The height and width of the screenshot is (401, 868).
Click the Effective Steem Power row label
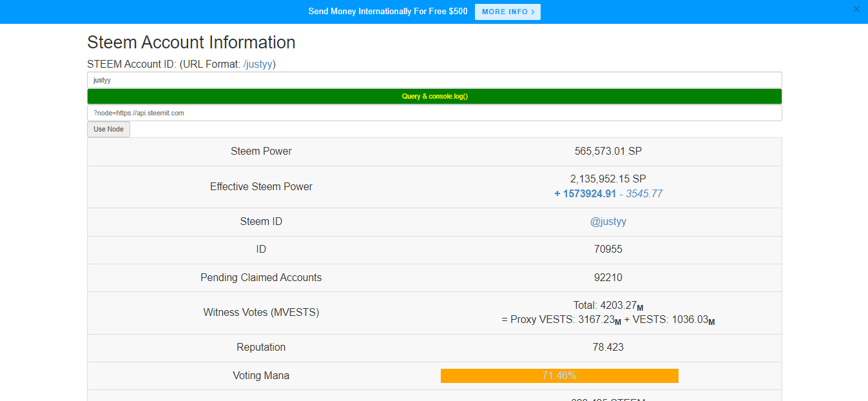(261, 187)
